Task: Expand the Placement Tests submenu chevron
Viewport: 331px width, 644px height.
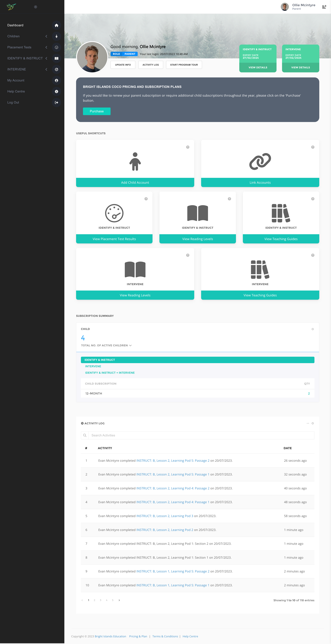Action: point(47,47)
